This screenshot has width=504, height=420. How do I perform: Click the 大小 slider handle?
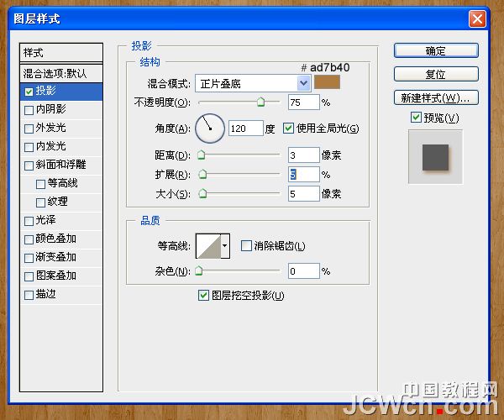202,193
